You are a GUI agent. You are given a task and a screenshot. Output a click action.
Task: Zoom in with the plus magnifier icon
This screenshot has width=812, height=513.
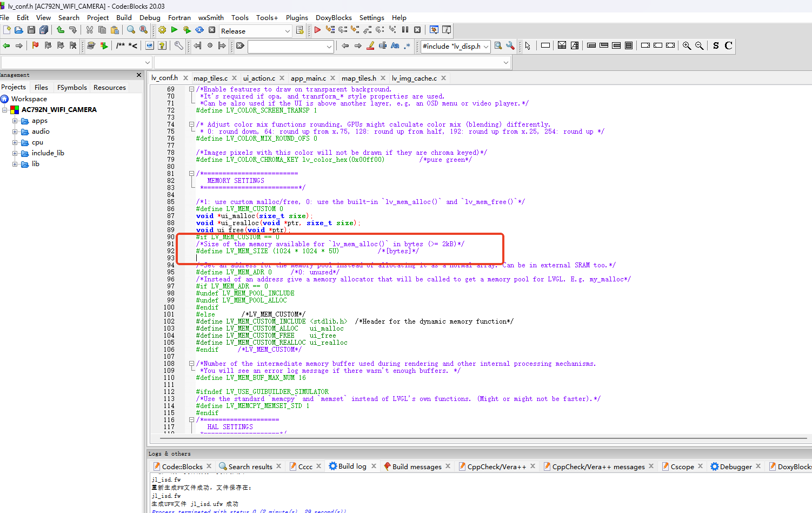[x=687, y=46]
